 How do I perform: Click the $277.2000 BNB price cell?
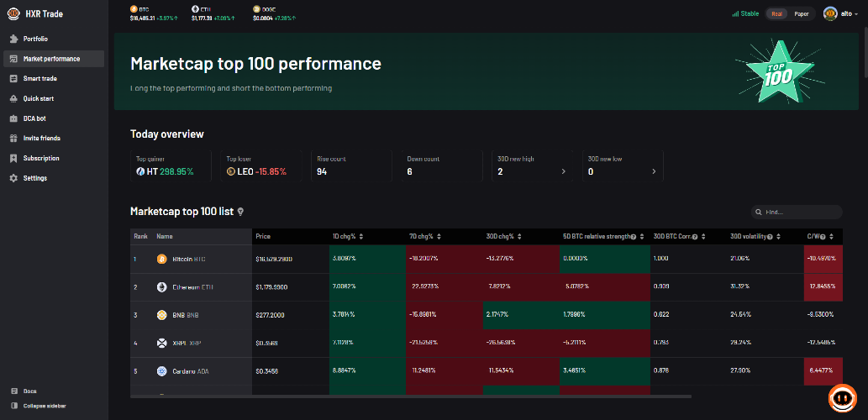click(x=270, y=315)
